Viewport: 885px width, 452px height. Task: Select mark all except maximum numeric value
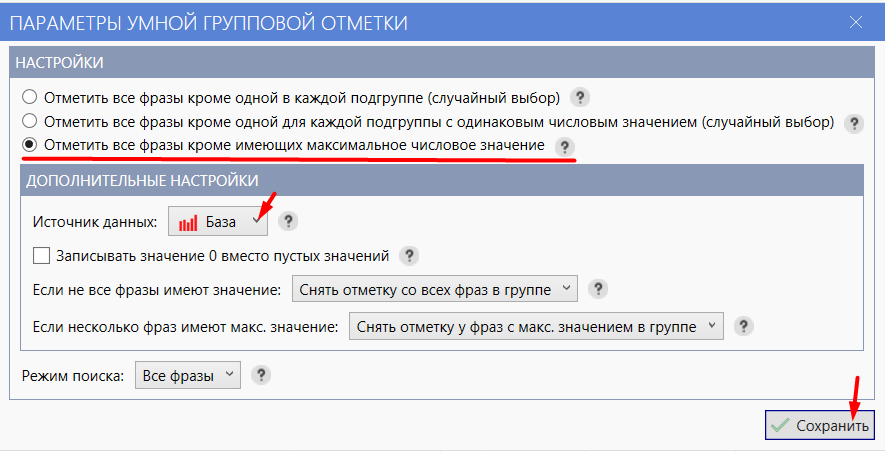pos(29,145)
